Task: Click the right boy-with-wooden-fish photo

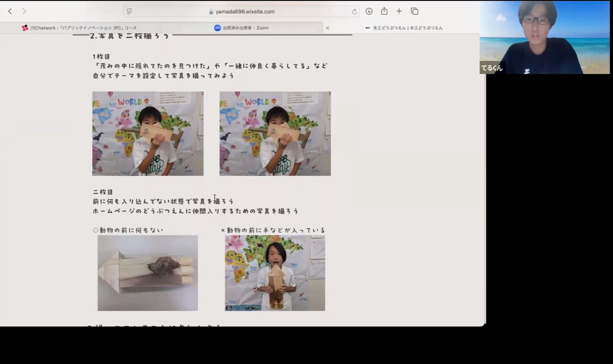Action: coord(275,134)
